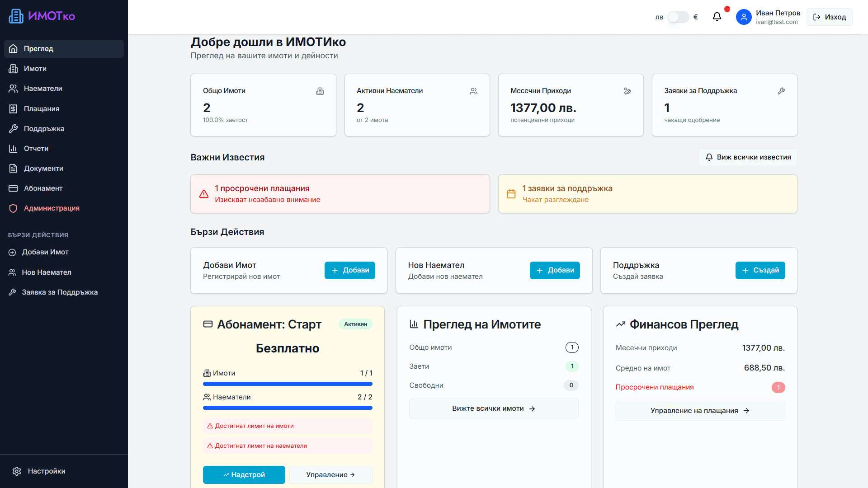868x488 pixels.
Task: Open the notifications bell
Action: (717, 17)
